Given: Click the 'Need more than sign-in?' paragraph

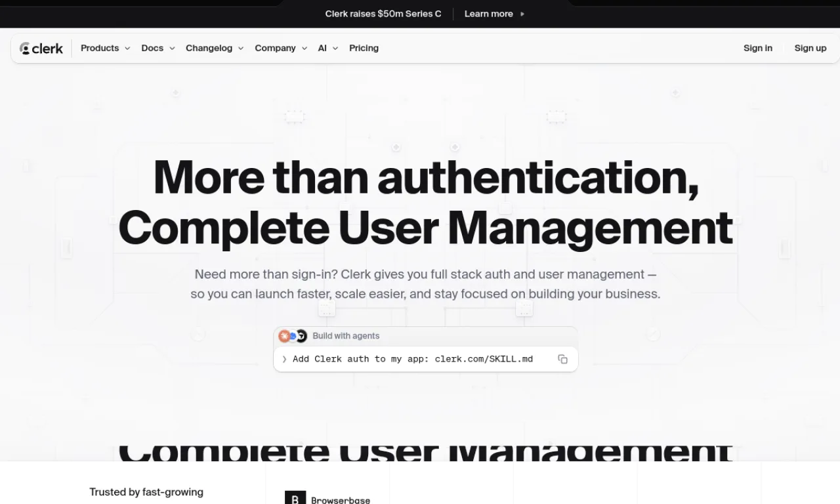Looking at the screenshot, I should [x=425, y=284].
